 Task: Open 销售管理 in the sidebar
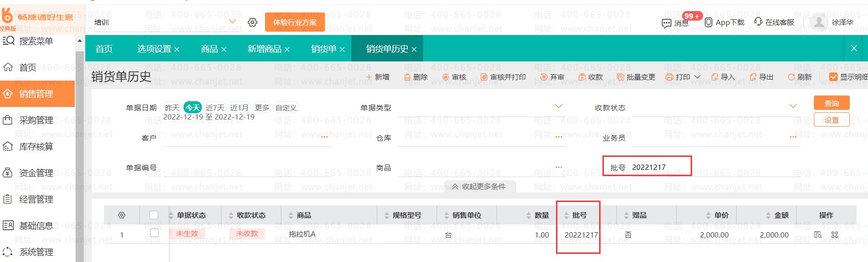pos(37,94)
